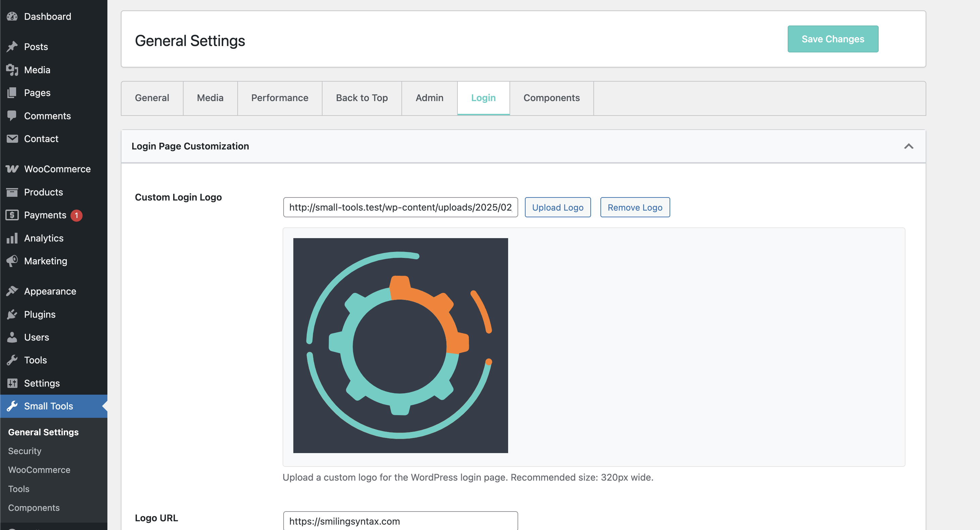Click the Remove Logo button
Viewport: 980px width, 530px height.
(635, 207)
